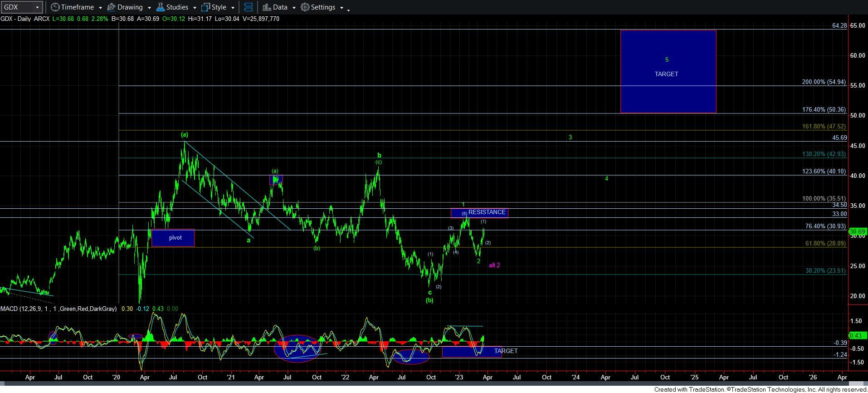Click the "'20" year label on time axis
Image resolution: width=868 pixels, height=393 pixels.
pos(116,377)
